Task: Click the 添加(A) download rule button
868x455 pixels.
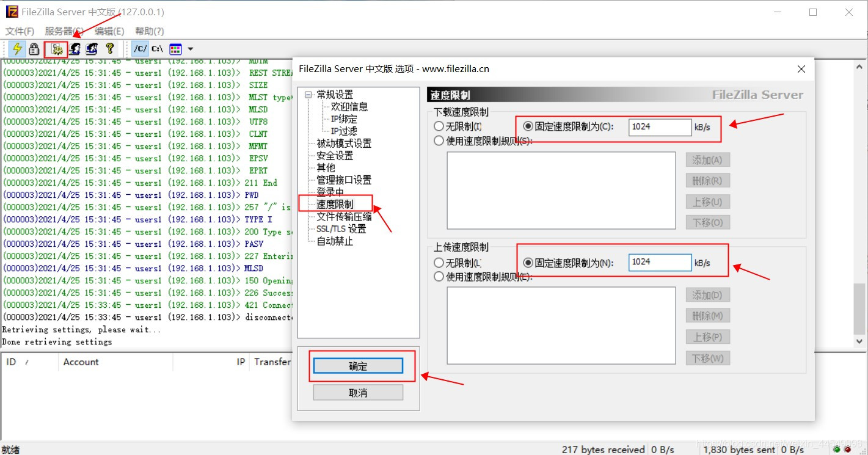Action: (x=707, y=160)
